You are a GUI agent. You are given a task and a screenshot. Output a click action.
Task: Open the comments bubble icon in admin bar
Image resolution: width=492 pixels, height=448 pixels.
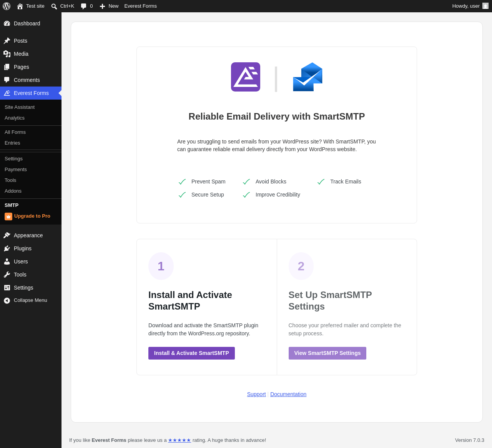[84, 6]
